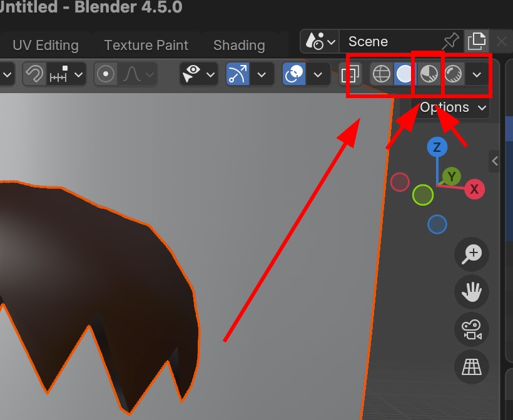Click the hand pan view icon
This screenshot has width=513, height=420.
pyautogui.click(x=471, y=291)
